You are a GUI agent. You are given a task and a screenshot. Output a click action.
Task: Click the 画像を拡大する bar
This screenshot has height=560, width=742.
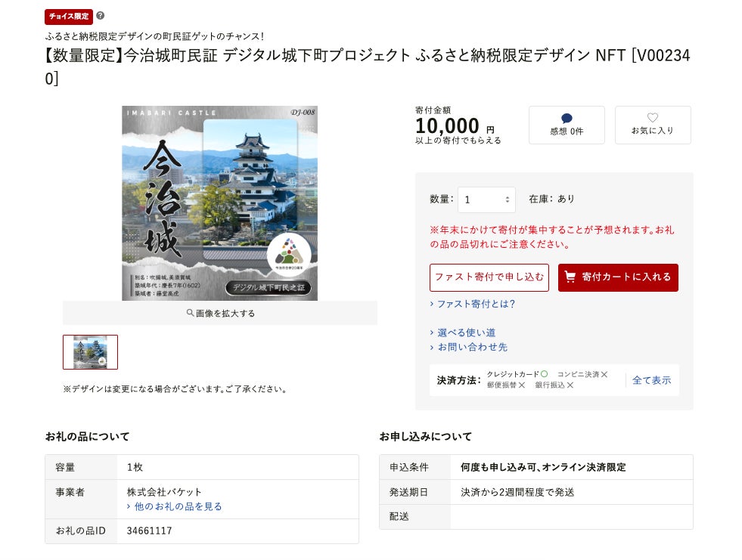[x=220, y=313]
